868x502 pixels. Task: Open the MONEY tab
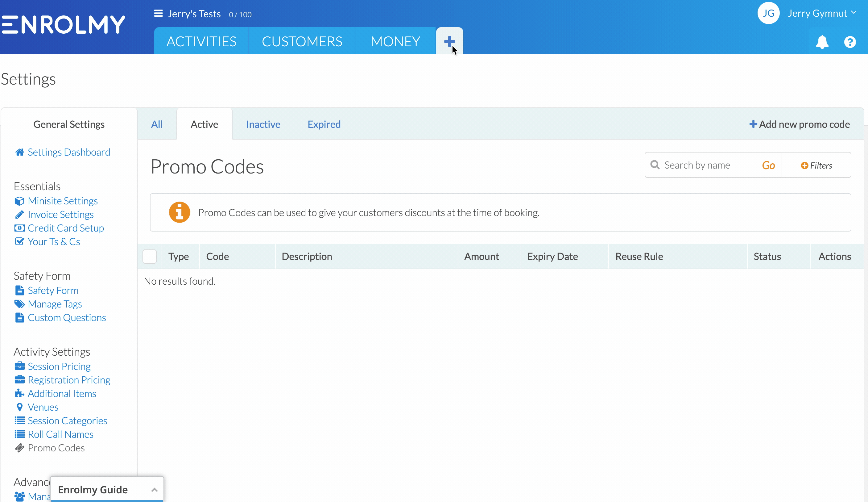pos(395,41)
